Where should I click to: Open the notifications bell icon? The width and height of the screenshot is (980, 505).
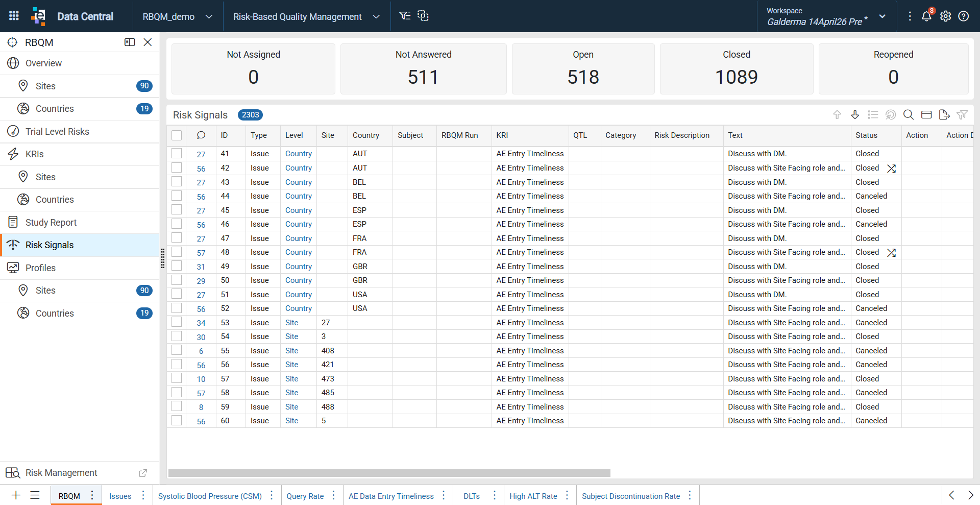click(926, 16)
